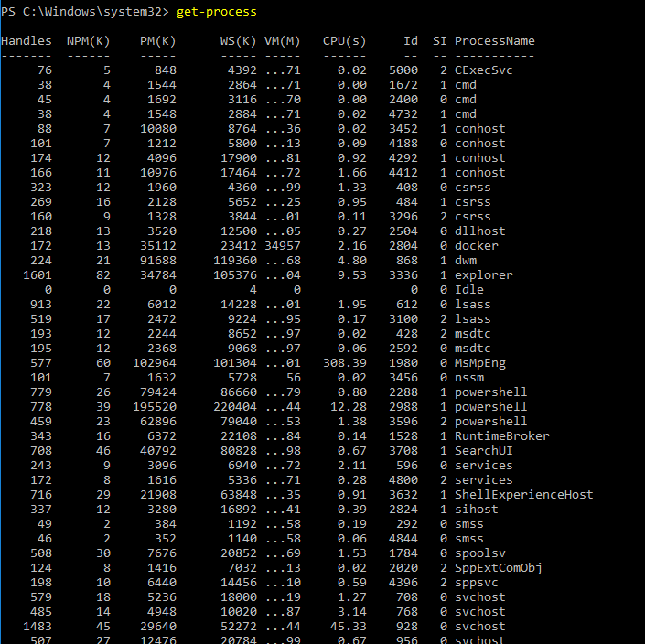Click csrss process Id 484
This screenshot has height=644, width=645.
pyautogui.click(x=407, y=202)
